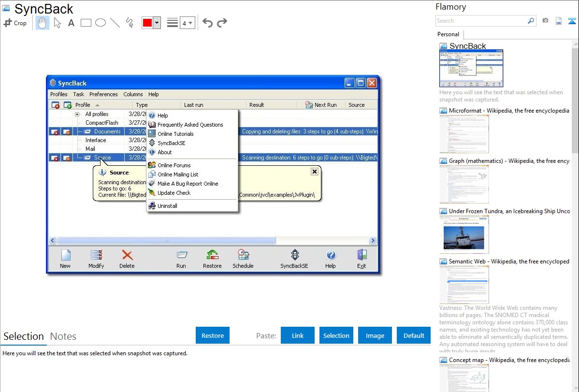Screen dimensions: 579x392
Task: Switch to the Notes tab
Action: coord(63,336)
